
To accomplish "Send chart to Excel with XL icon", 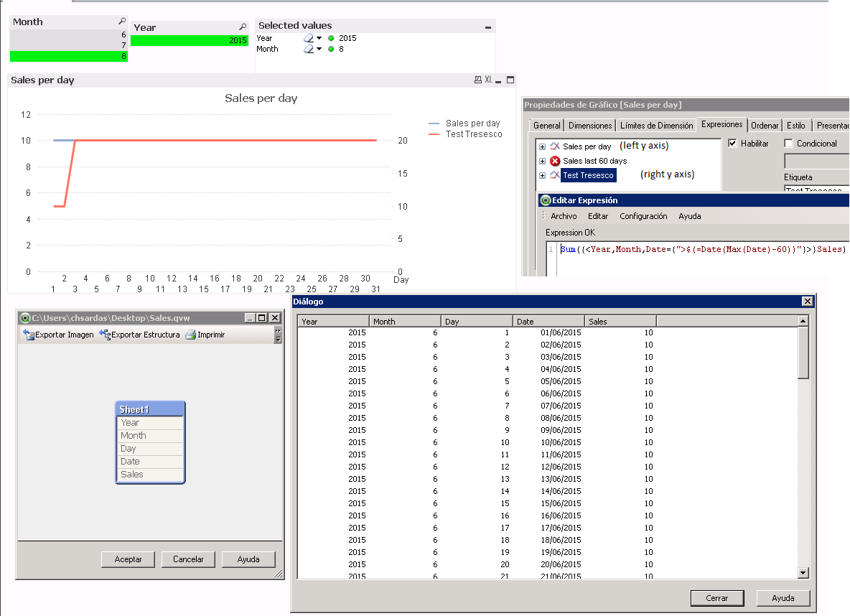I will 489,80.
